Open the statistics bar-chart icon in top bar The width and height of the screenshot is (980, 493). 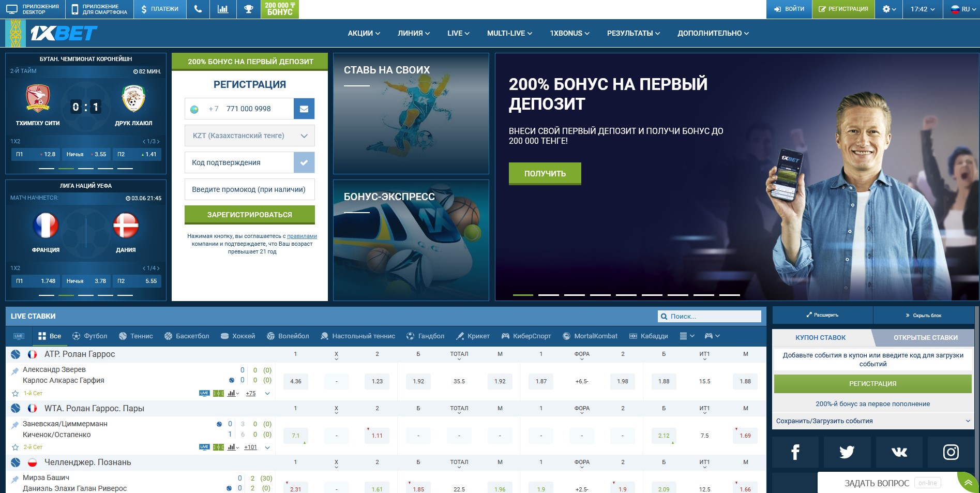pyautogui.click(x=223, y=9)
